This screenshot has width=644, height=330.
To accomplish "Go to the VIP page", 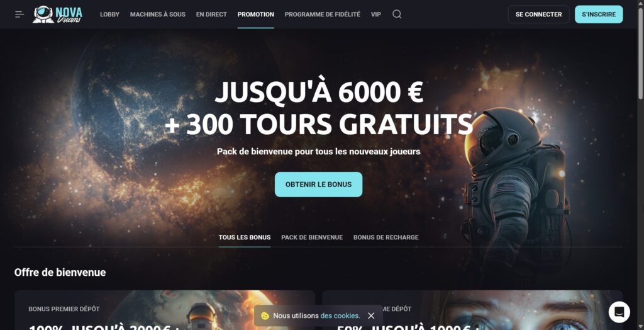I will (376, 14).
